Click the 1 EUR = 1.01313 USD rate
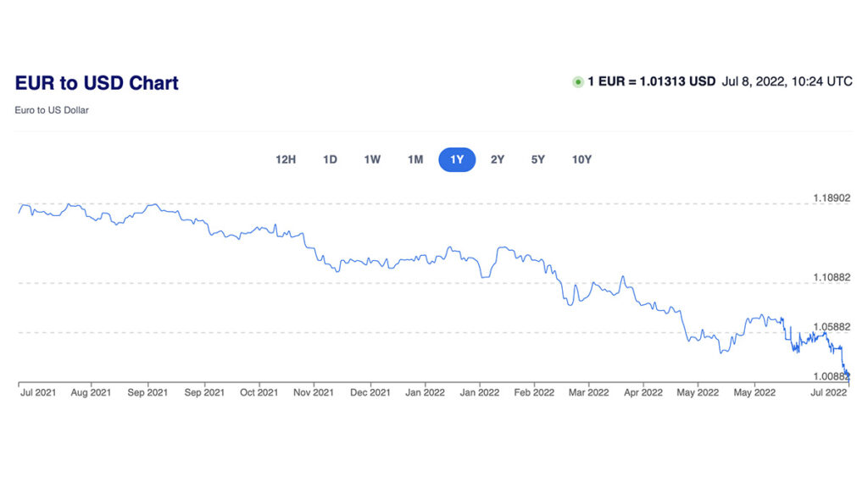868x477 pixels. point(652,82)
